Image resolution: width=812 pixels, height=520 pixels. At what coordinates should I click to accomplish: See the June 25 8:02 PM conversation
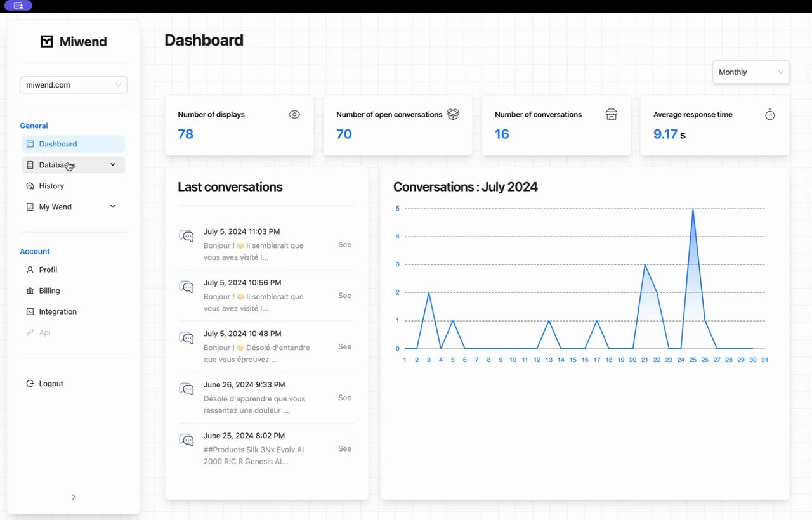tap(344, 449)
